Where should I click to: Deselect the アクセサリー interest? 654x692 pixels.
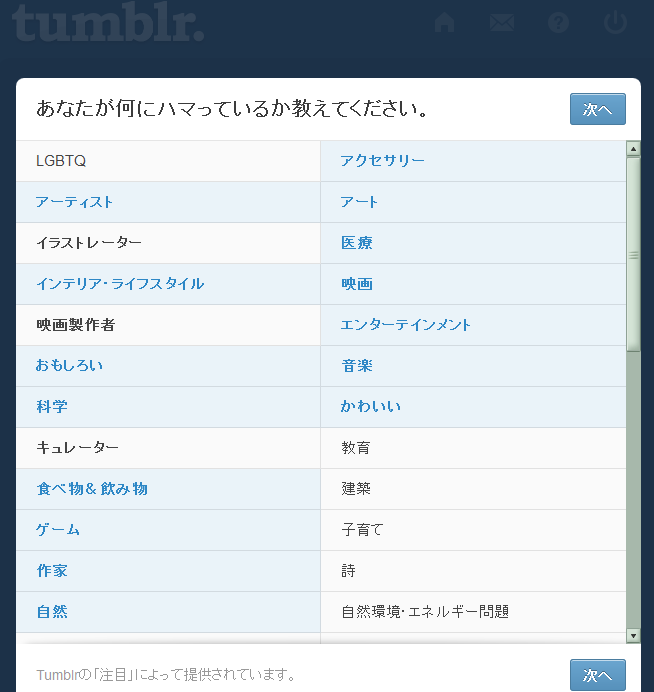click(473, 161)
